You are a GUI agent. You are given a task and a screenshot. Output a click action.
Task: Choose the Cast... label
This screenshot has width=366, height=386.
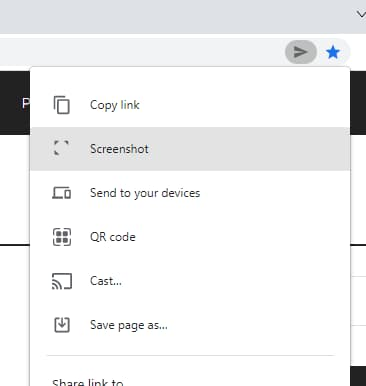click(106, 281)
